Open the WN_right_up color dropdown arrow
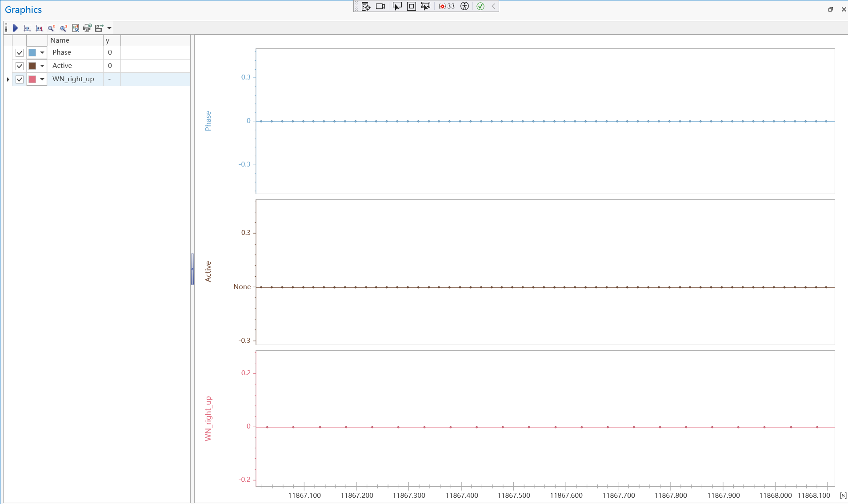Screen dimensions: 848x504 [x=42, y=79]
